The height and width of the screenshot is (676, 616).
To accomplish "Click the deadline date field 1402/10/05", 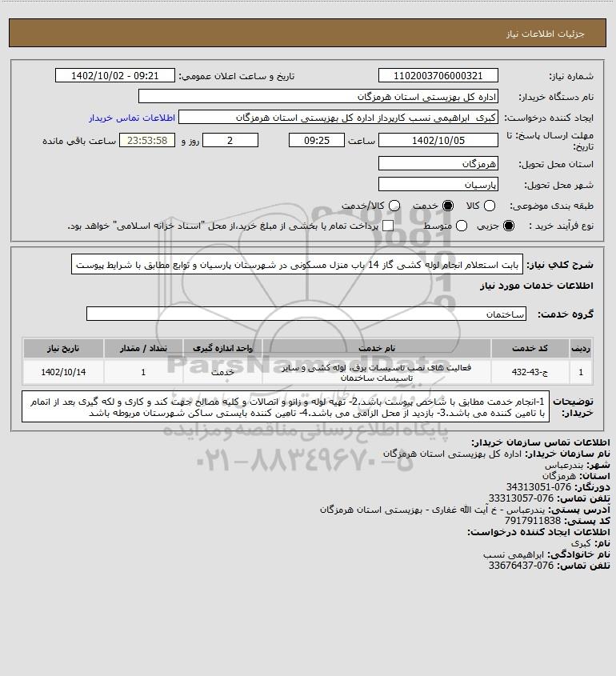I will pyautogui.click(x=438, y=140).
